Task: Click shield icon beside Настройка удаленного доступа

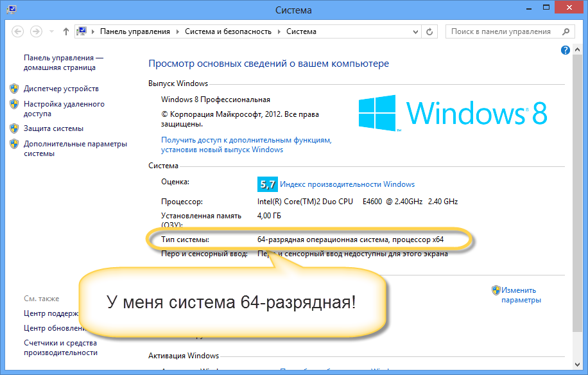Action: pyautogui.click(x=14, y=104)
